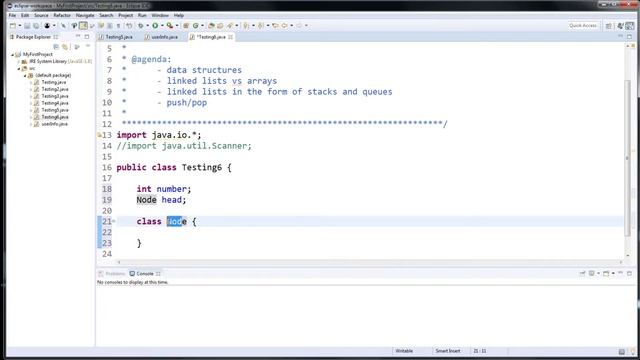Maximize the Package Explorer panel

pyautogui.click(x=87, y=37)
